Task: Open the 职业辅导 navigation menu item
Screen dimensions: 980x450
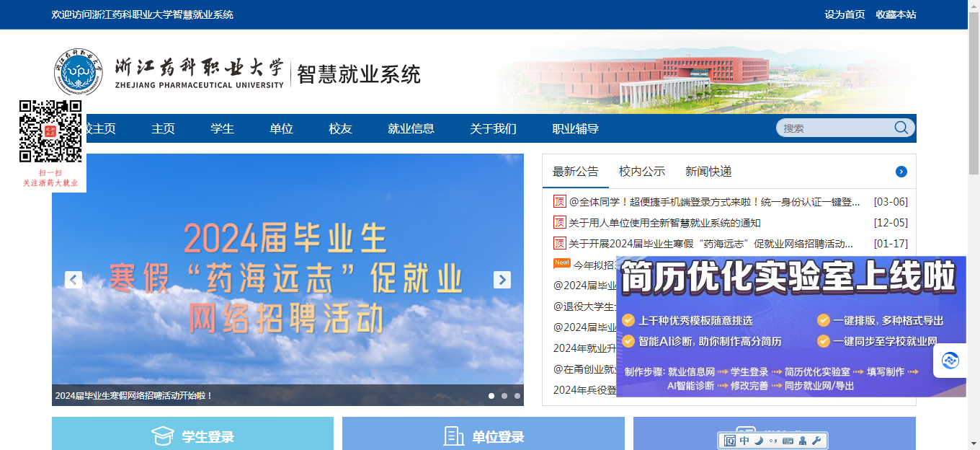Action: [576, 128]
